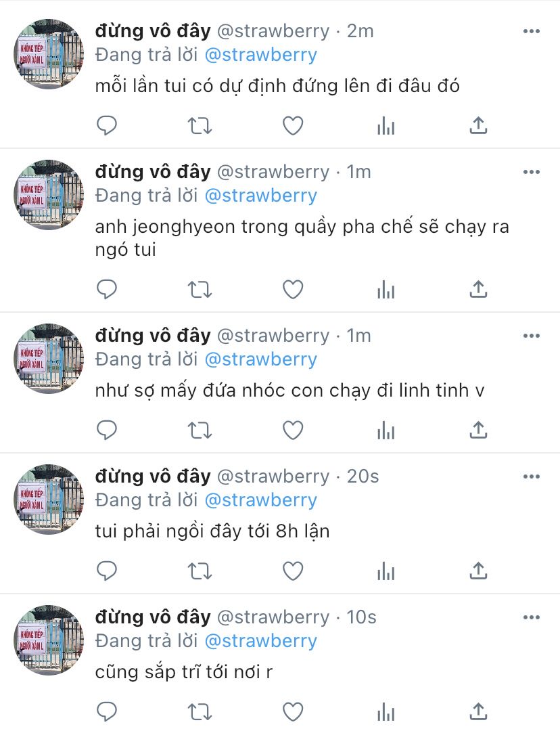Open the tweet text 'như sợ mấy đứa nhóc con'
Image resolution: width=560 pixels, height=731 pixels.
coord(289,391)
